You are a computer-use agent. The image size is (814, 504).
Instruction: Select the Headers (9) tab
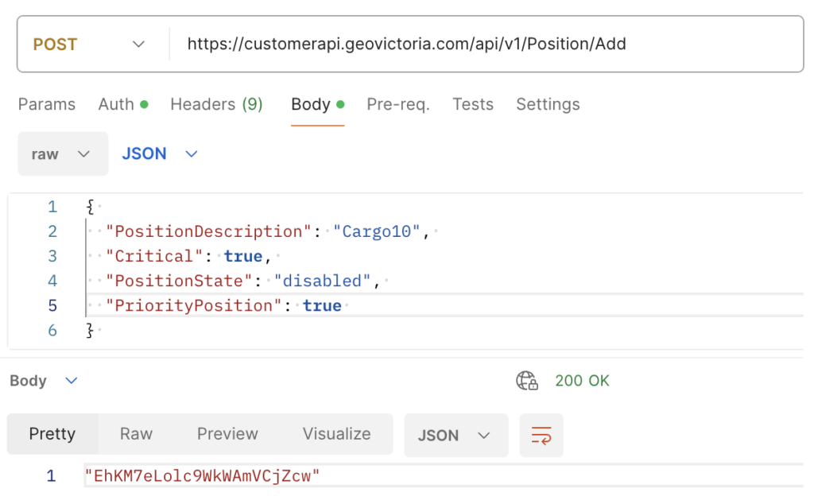(216, 104)
